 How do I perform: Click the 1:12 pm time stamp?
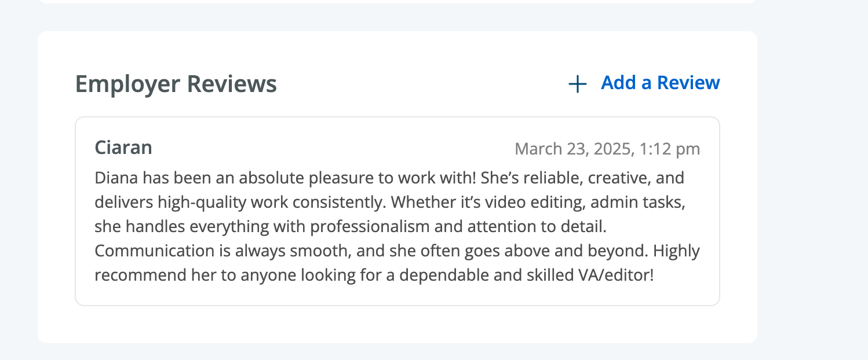tap(670, 149)
